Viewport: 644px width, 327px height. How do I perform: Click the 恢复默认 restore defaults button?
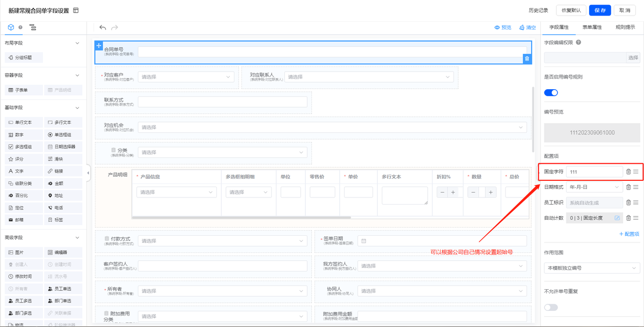coord(571,10)
